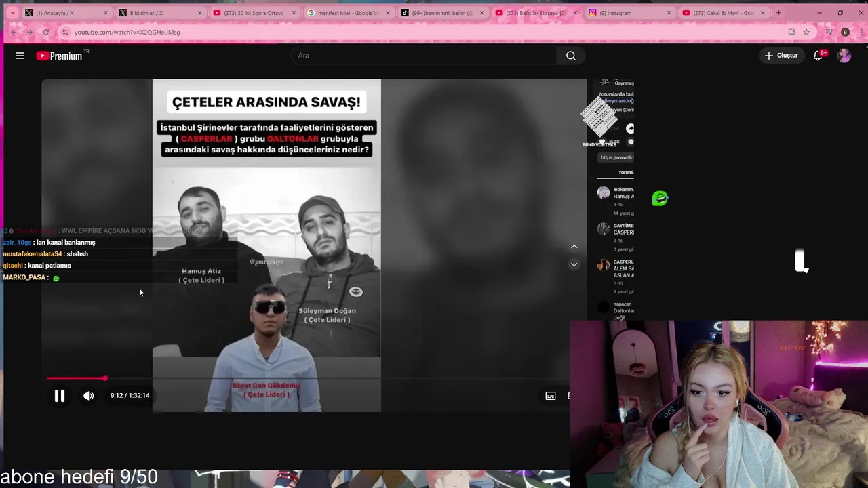
Task: Focus the YouTube Ara search box
Action: point(424,56)
